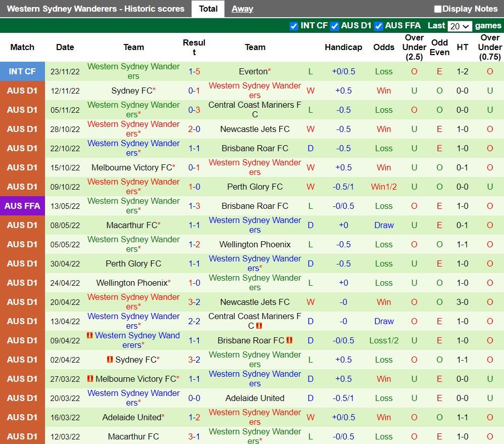Click the 3-2 score against Newcastle Jets FC
504x444 pixels.
tap(194, 302)
